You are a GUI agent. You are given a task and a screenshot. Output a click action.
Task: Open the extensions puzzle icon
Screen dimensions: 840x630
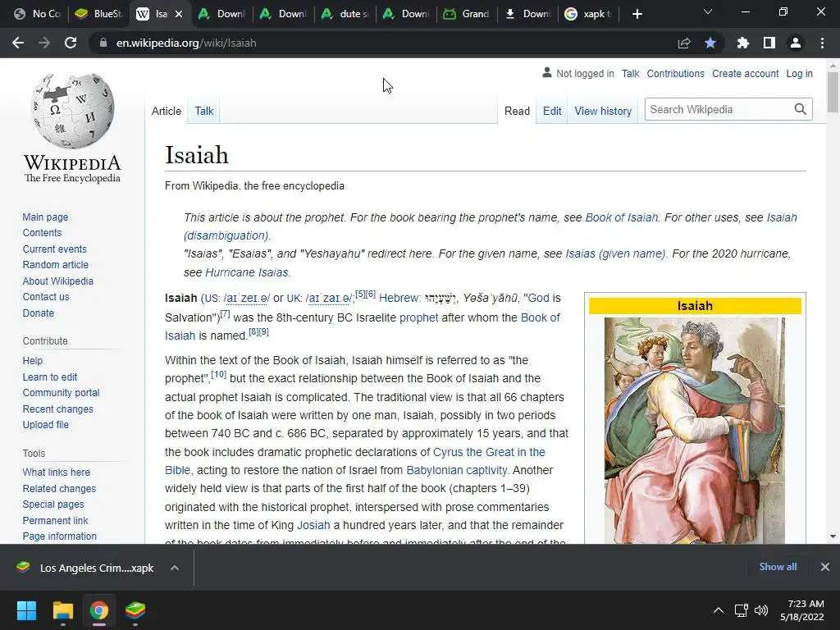pyautogui.click(x=743, y=43)
